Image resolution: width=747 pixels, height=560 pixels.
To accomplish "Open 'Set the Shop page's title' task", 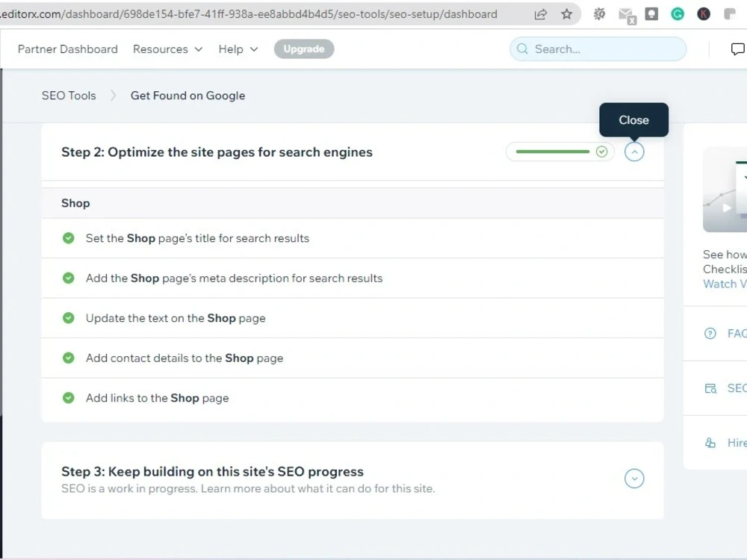I will pos(353,238).
